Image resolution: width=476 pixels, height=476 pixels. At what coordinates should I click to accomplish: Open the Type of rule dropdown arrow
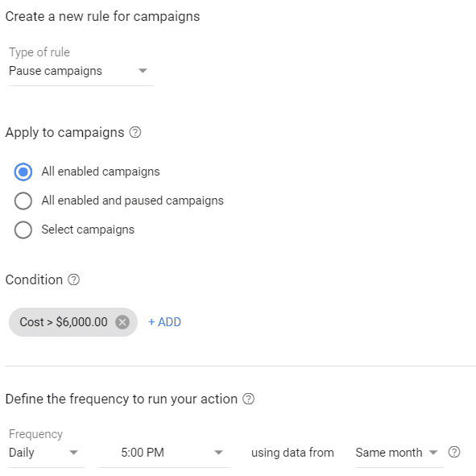coord(143,71)
